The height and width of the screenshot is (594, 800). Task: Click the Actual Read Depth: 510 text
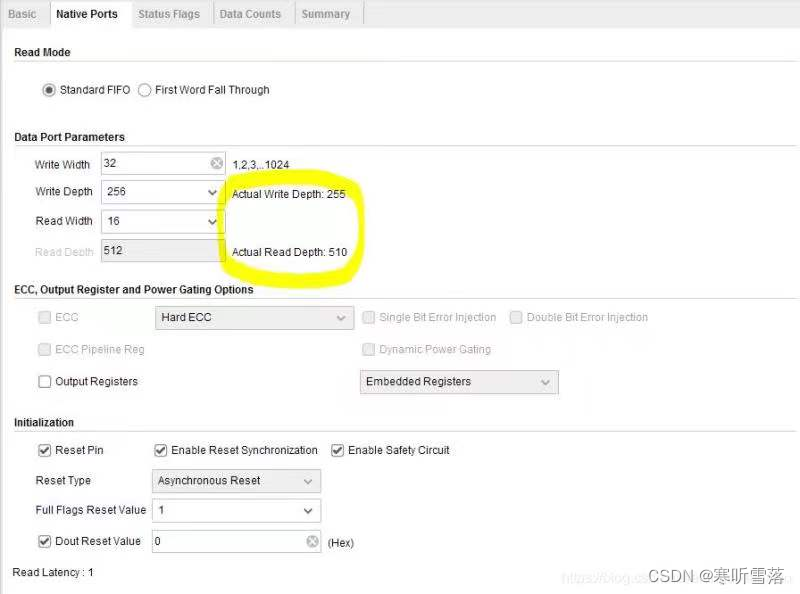289,252
